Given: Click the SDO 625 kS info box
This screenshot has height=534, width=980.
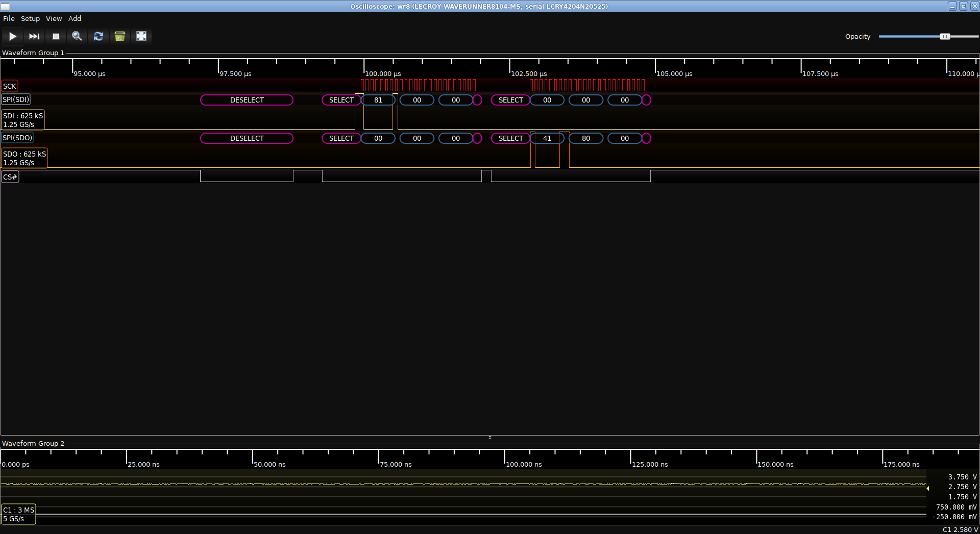Looking at the screenshot, I should click(24, 158).
